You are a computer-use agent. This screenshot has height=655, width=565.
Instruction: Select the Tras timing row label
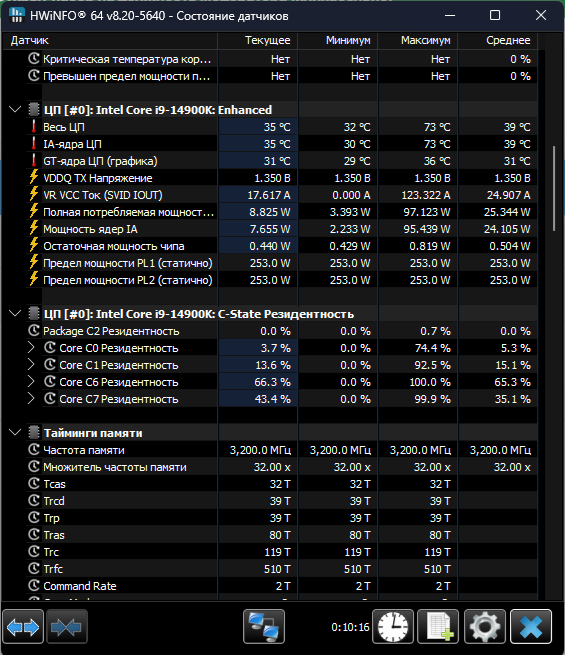(54, 535)
